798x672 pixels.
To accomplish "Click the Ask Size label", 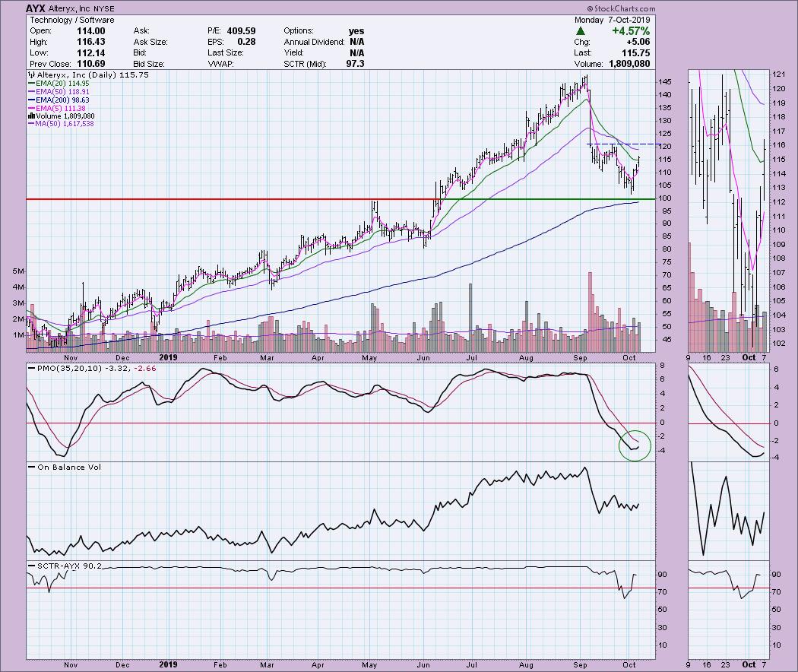I will pos(150,43).
